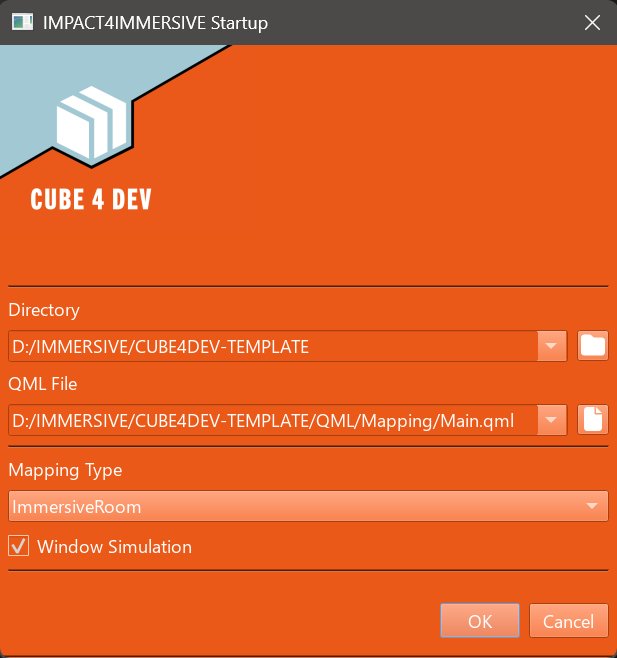Click the folder browse icon beside Directory
The width and height of the screenshot is (617, 658).
[x=593, y=346]
